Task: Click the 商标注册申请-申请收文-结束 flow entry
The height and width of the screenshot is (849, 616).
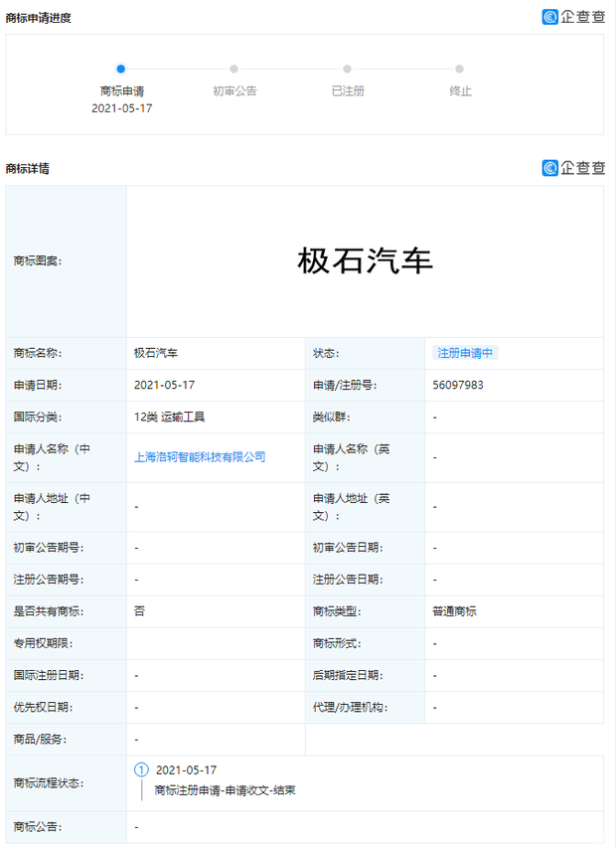Action: click(225, 791)
